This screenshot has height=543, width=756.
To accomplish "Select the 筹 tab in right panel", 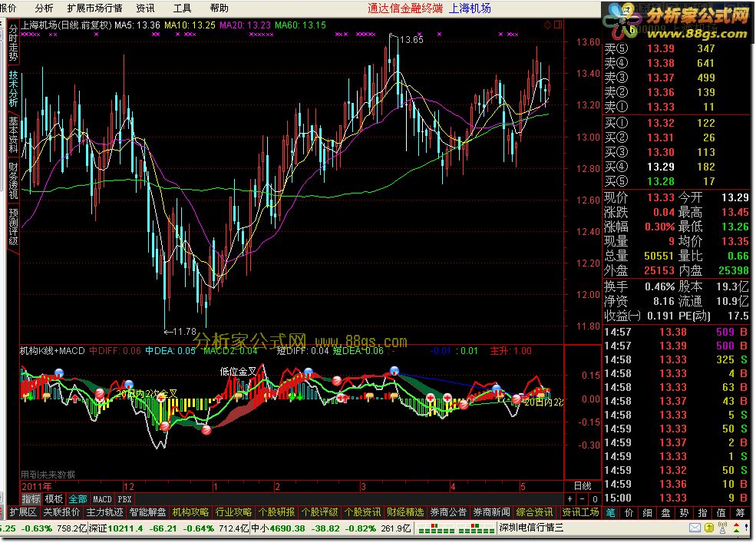I will click(740, 512).
